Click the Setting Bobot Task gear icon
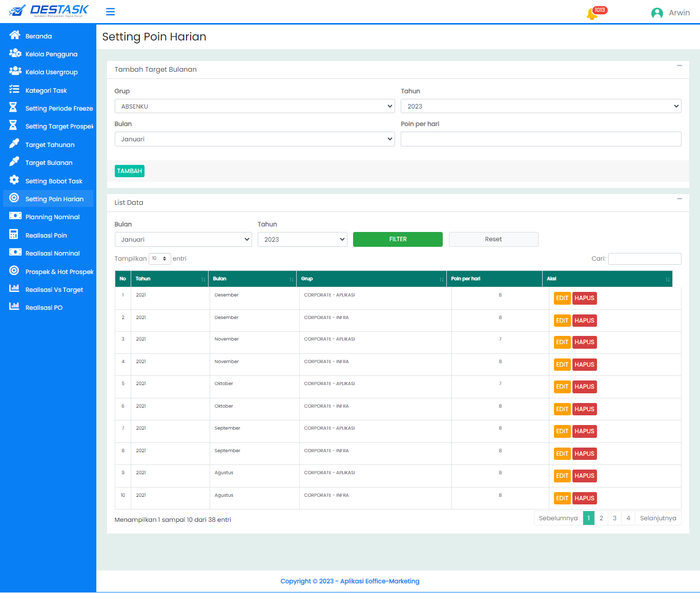Screen dimensions: 700x593 (14, 180)
